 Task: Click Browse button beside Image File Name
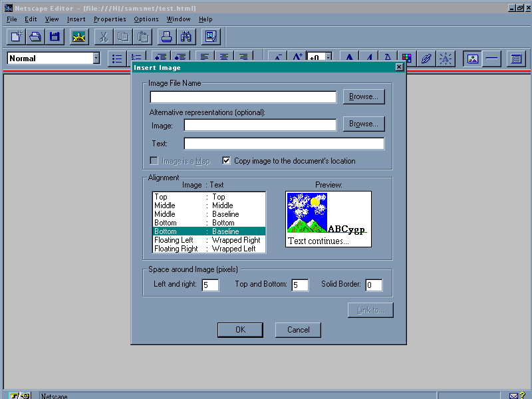pos(364,96)
